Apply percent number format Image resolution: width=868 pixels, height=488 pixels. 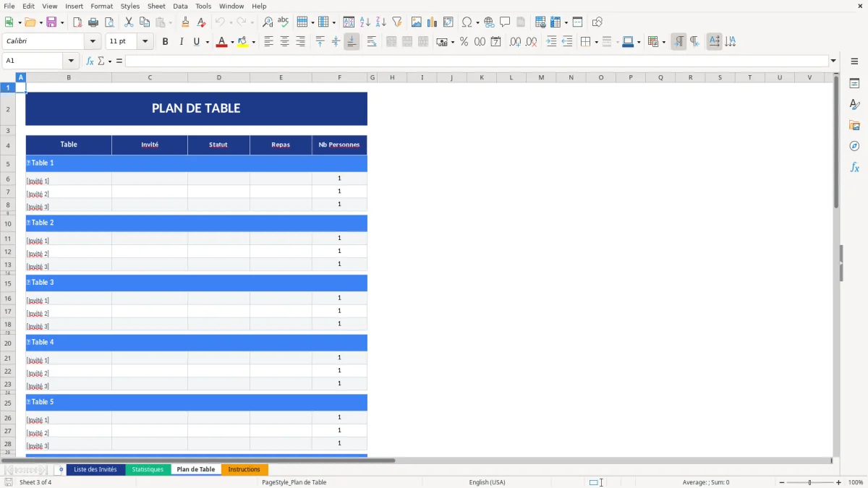click(x=464, y=41)
